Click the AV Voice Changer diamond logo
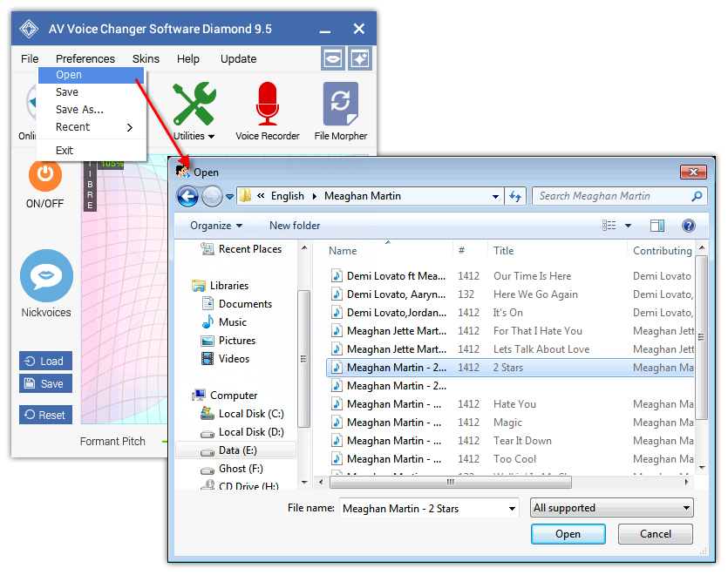The height and width of the screenshot is (575, 728). pyautogui.click(x=29, y=29)
